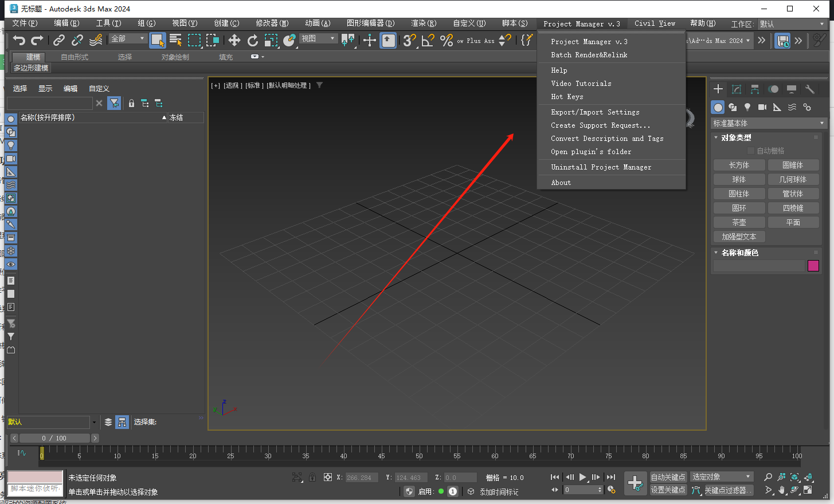Click the scene explorer search field
This screenshot has width=834, height=504.
49,103
